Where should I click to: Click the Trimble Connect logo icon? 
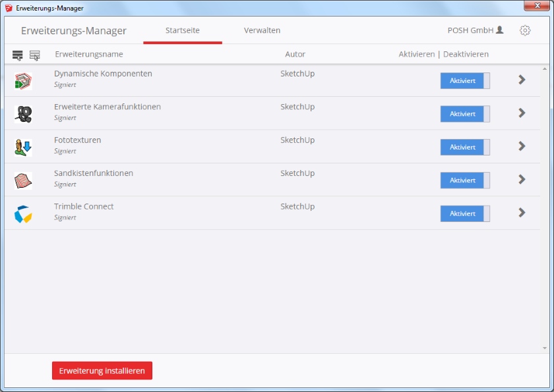point(23,213)
